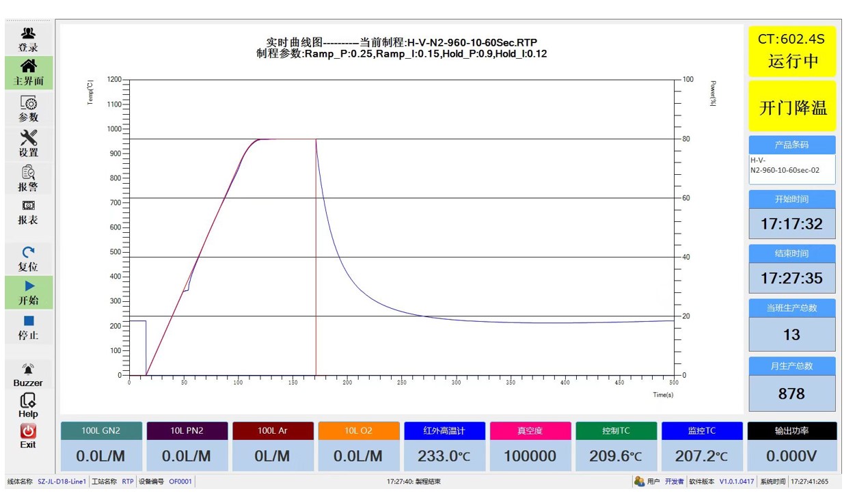
Task: Click the 开门降温 yellow status panel
Action: [x=792, y=106]
